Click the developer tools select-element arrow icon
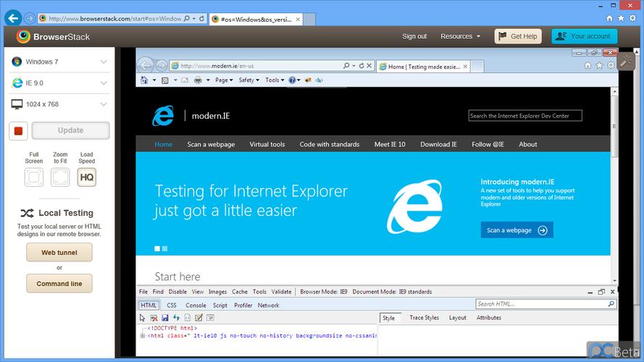 click(143, 318)
